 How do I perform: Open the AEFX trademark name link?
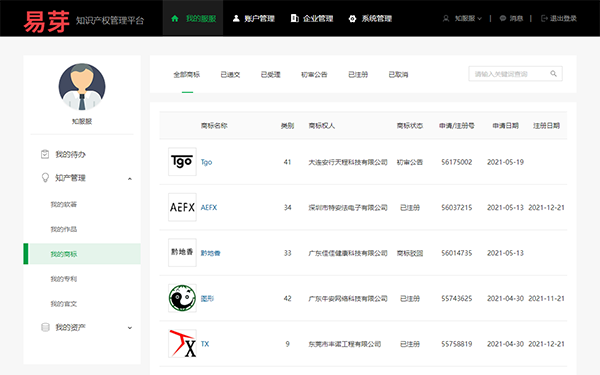coord(209,207)
